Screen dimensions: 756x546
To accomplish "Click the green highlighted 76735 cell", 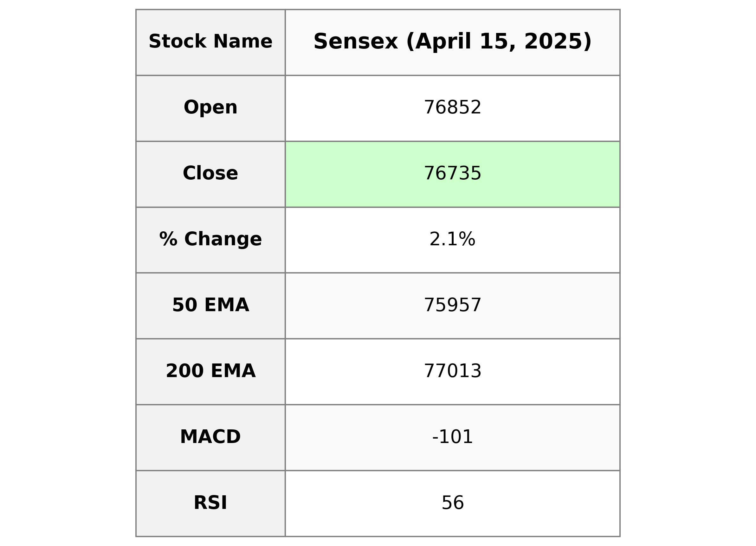I will [x=452, y=174].
